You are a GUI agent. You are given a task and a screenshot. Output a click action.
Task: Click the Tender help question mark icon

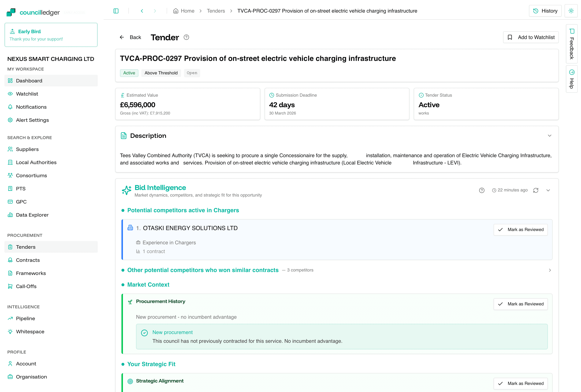pyautogui.click(x=186, y=37)
